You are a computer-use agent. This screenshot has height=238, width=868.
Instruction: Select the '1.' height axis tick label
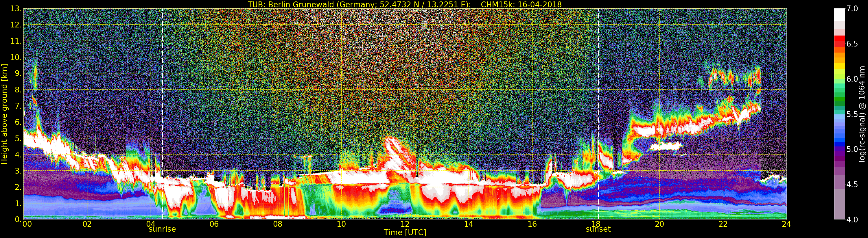pos(18,203)
